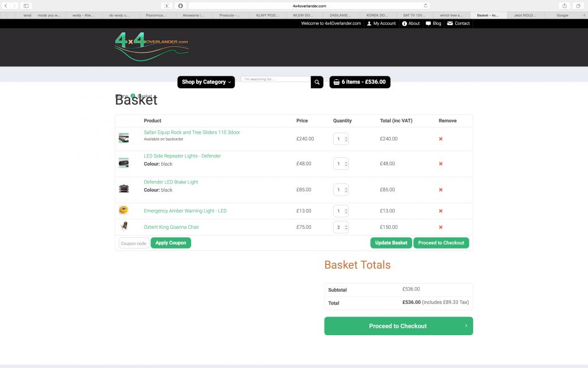Open Safari Equip Rock Sliders thumbnail

pos(124,138)
